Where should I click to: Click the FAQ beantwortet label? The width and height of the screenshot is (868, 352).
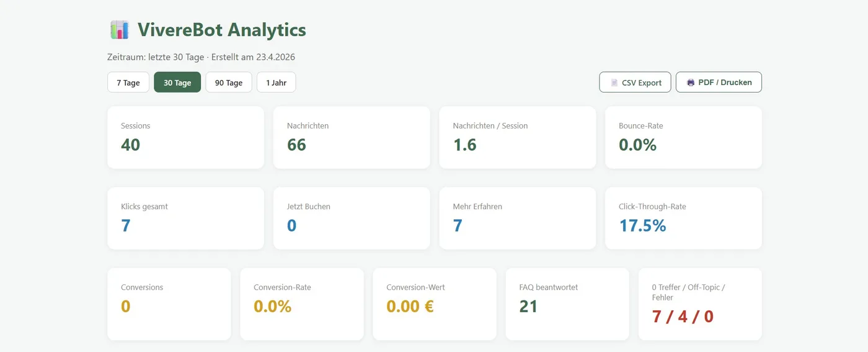549,287
